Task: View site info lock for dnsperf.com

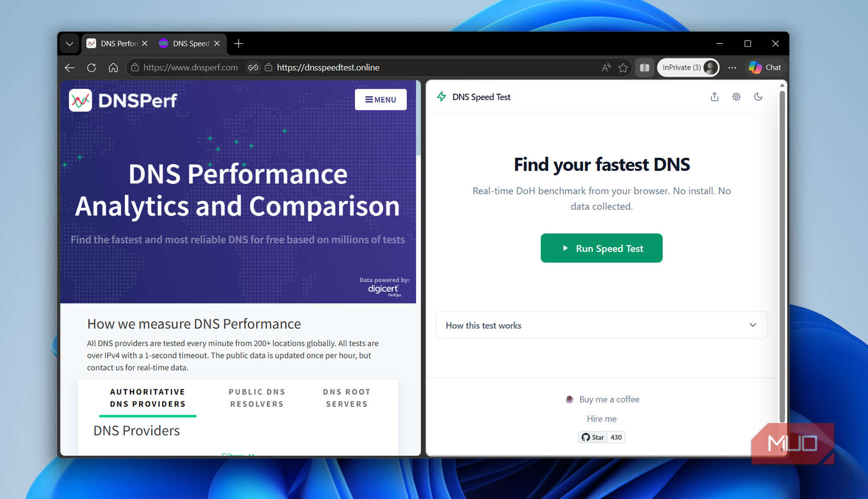Action: [x=135, y=67]
